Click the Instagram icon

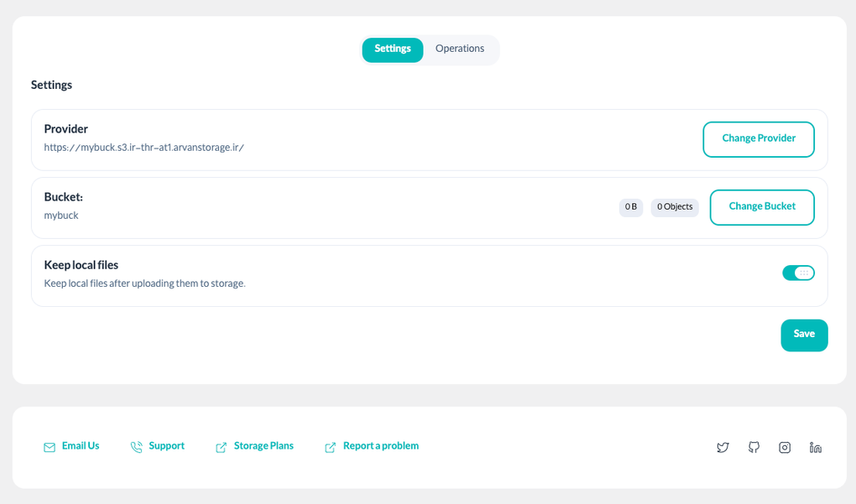785,447
